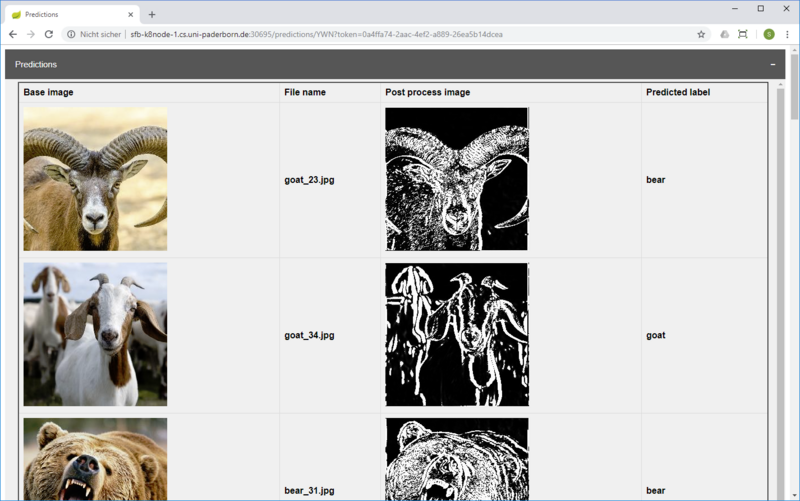Open the 'Nicht sicher' site info icon

tap(71, 34)
